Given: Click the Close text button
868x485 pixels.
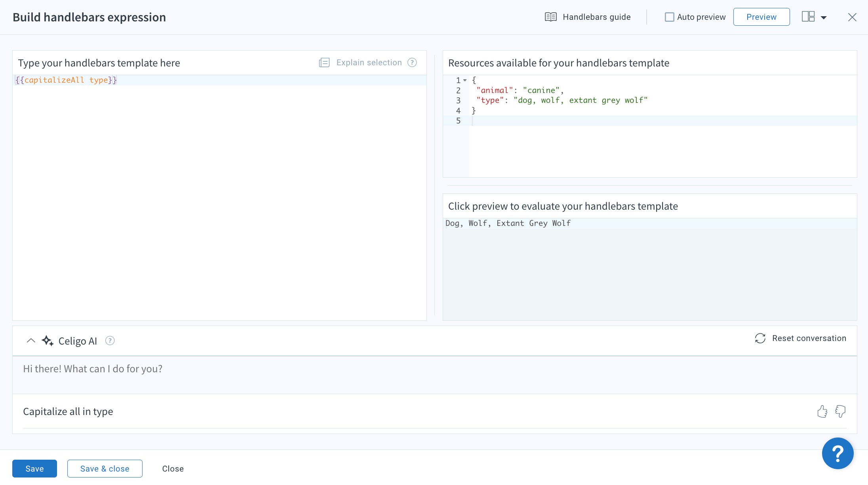Looking at the screenshot, I should pyautogui.click(x=173, y=468).
